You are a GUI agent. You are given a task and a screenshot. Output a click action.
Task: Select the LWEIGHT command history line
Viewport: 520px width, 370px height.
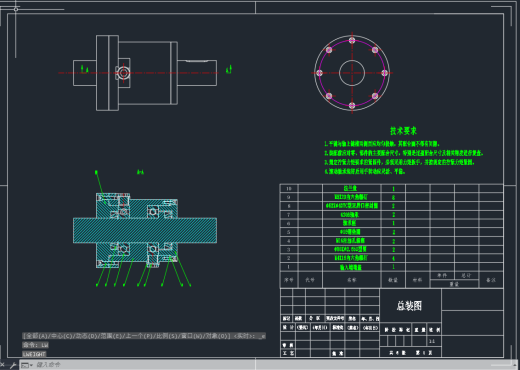coord(34,354)
